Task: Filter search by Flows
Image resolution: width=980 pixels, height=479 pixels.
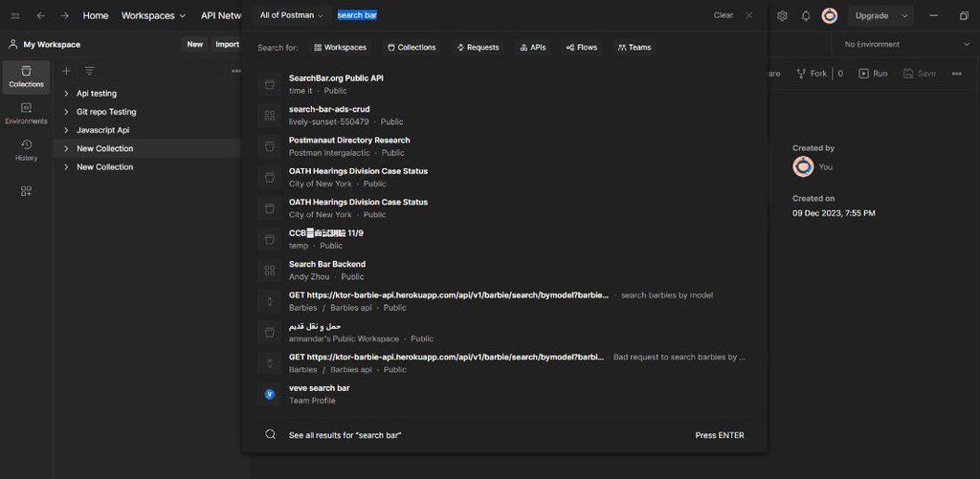Action: (582, 47)
